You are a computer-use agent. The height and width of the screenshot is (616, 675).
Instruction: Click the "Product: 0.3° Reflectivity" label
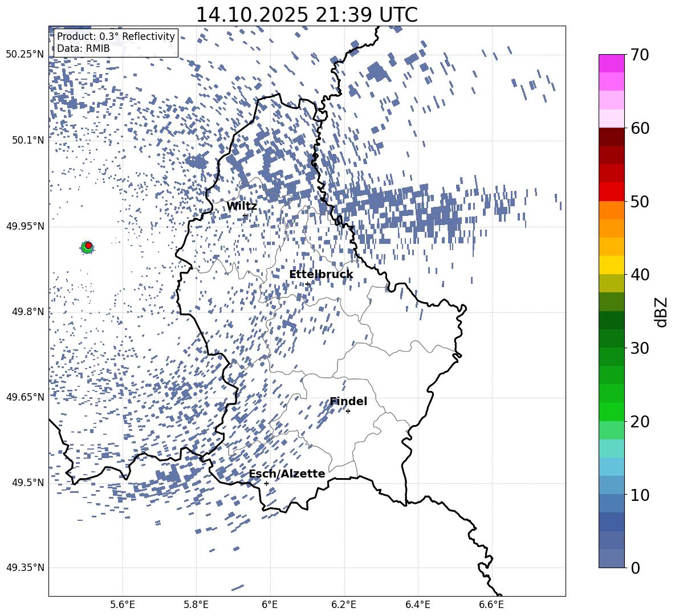[116, 36]
